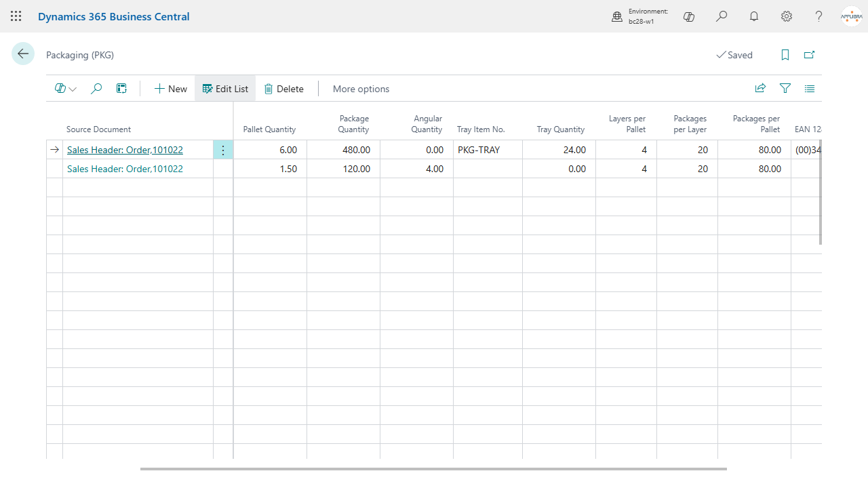Click the Saved status indicator
868x488 pixels.
(734, 55)
